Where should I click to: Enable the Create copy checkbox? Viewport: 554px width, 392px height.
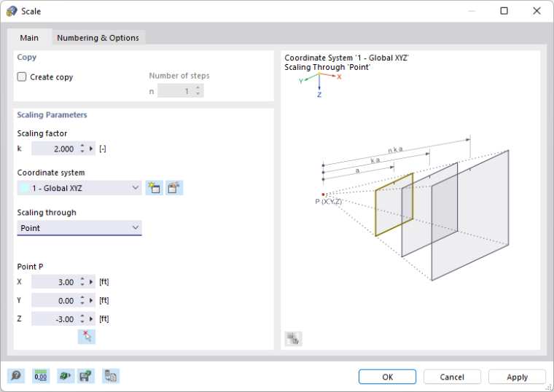coord(22,77)
